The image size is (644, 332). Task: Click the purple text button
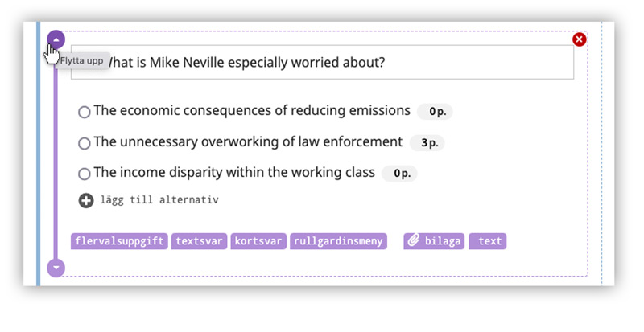[488, 240]
